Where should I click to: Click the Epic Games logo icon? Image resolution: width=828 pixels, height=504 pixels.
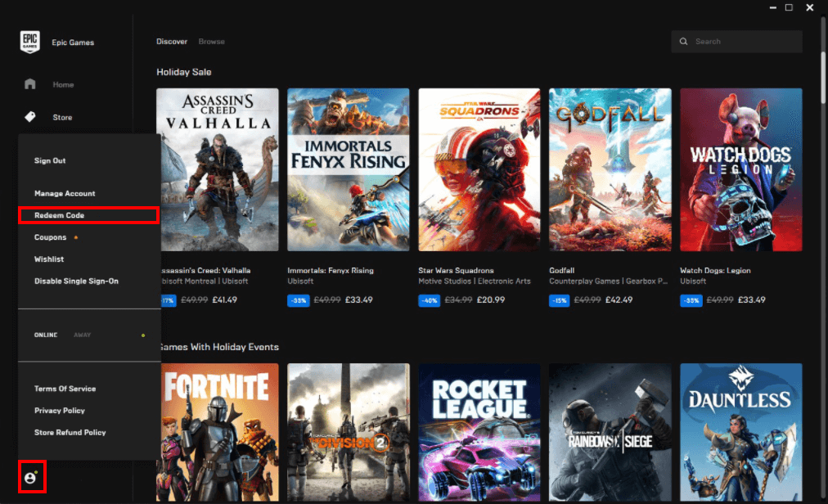pos(29,42)
